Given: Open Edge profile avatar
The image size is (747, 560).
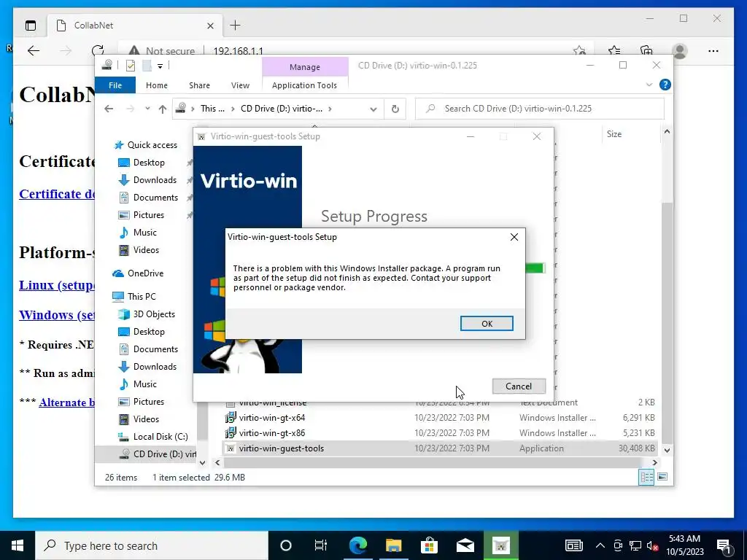Looking at the screenshot, I should pos(680,50).
